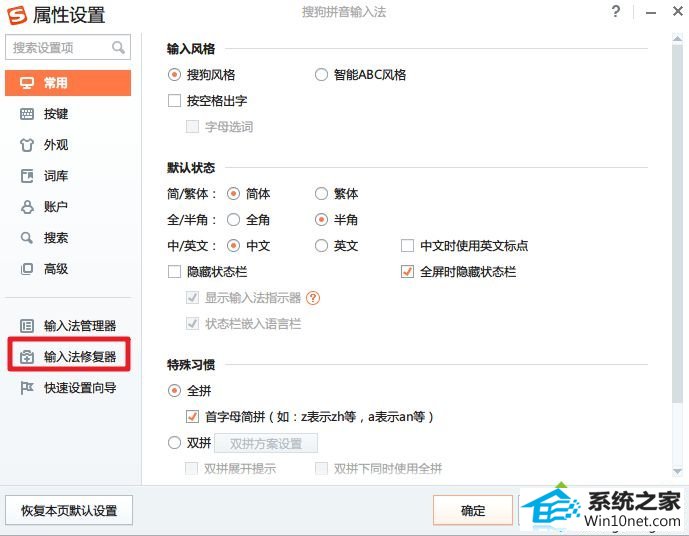Set default language to 中文
This screenshot has height=536, width=689.
tap(233, 245)
